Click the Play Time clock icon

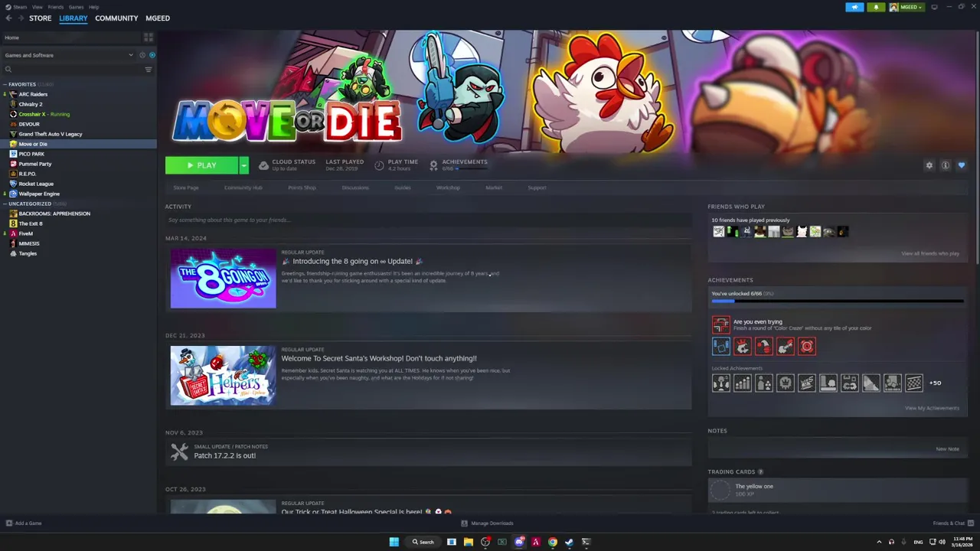tap(379, 165)
